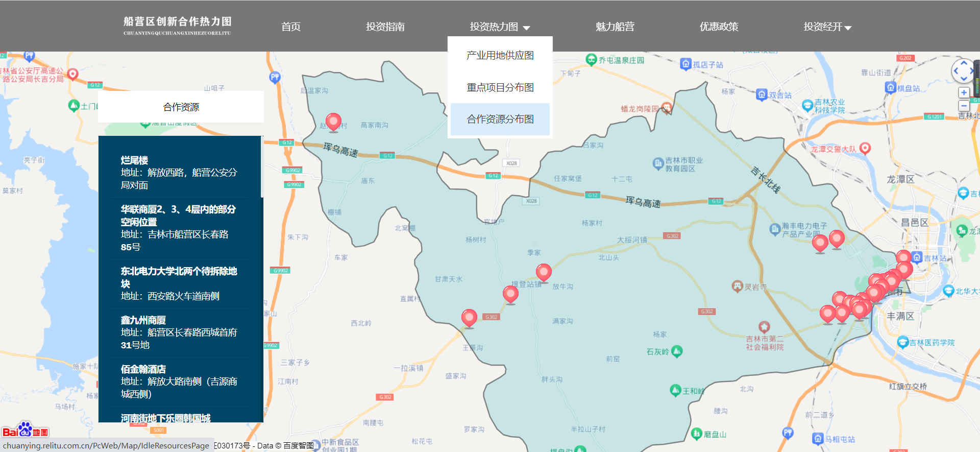This screenshot has width=980, height=452.
Task: Click the Baidu map logo
Action: click(25, 430)
